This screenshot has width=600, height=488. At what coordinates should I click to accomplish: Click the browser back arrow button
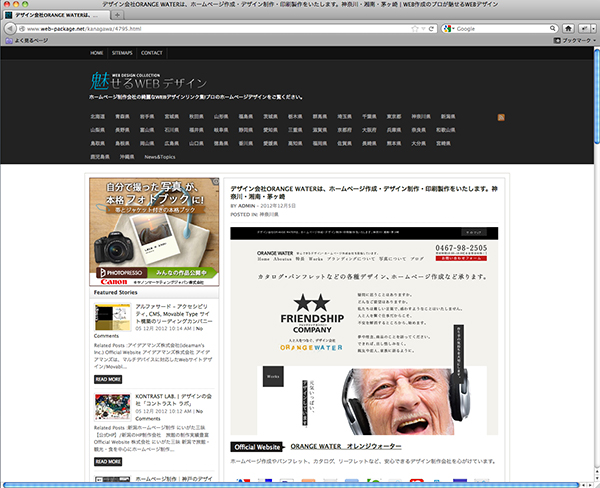pos(10,29)
